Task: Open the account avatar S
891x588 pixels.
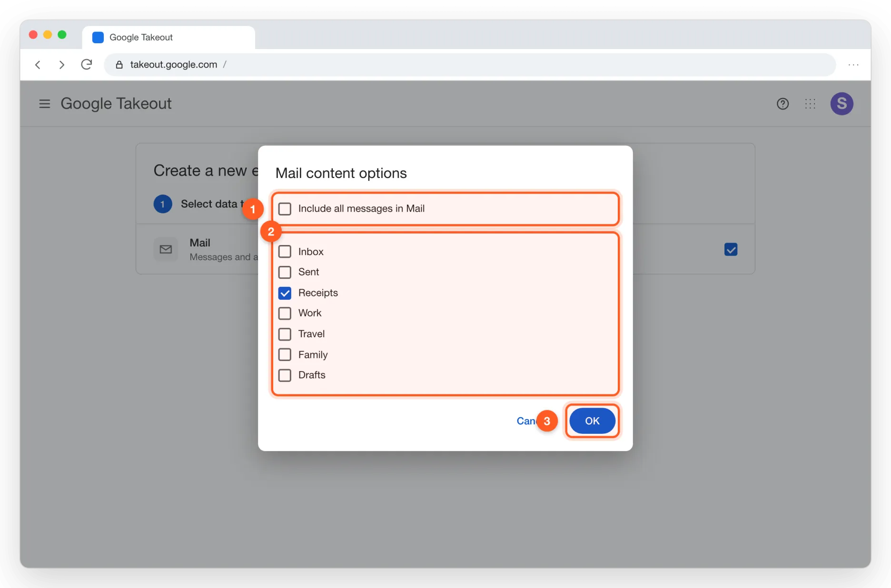Action: [x=841, y=104]
